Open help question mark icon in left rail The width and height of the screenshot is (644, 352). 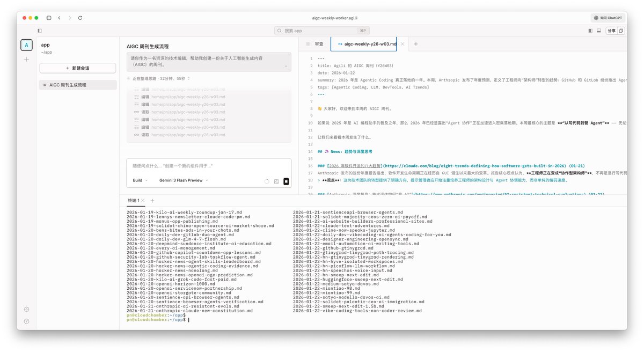(x=26, y=321)
